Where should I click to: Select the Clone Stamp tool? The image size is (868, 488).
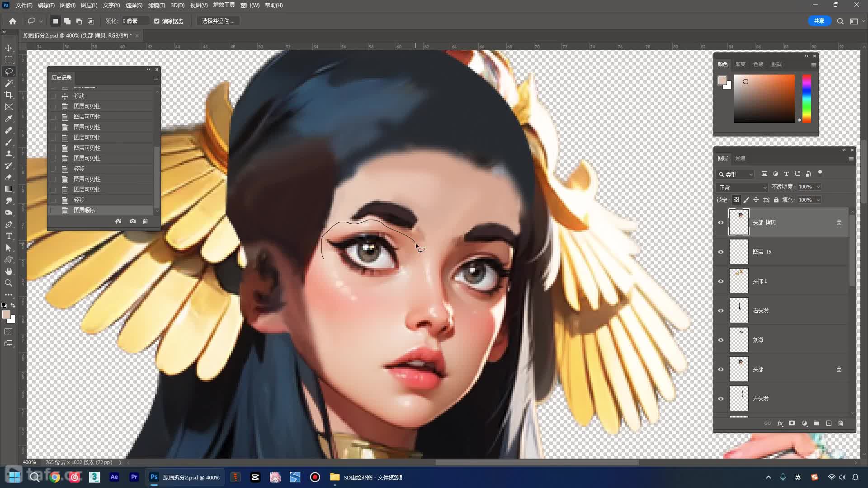pyautogui.click(x=9, y=154)
